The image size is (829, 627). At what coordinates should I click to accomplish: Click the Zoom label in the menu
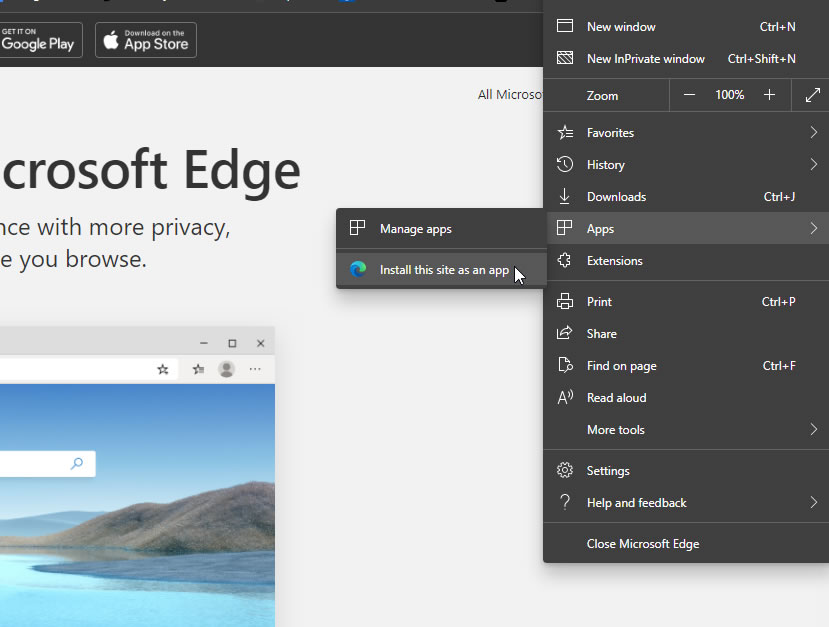(x=602, y=96)
